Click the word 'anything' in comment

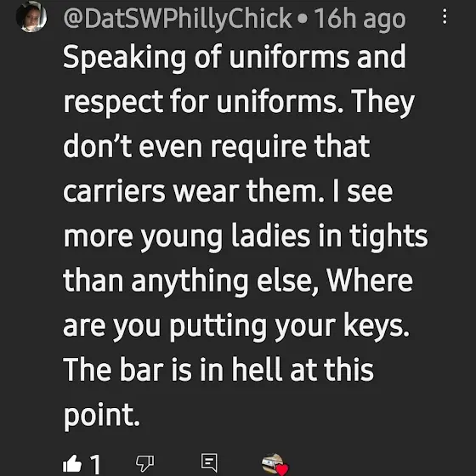190,281
